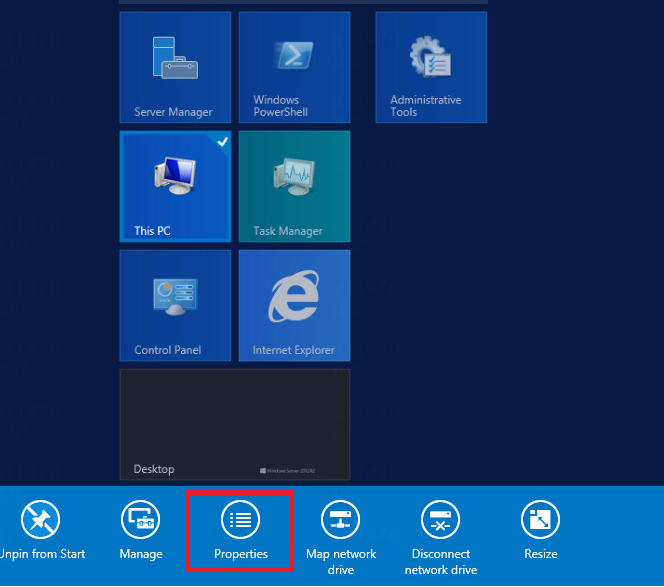Choose Disconnect network drive in the app bar
This screenshot has height=587, width=664.
[440, 537]
